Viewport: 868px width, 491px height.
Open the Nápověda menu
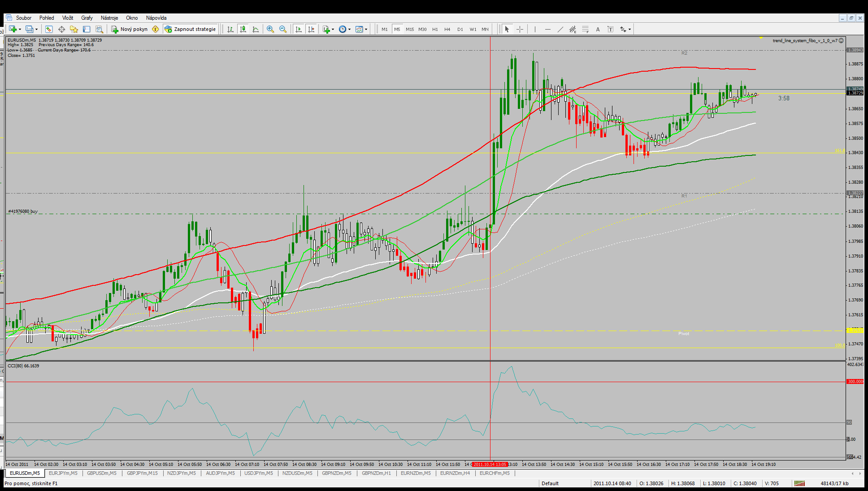pos(156,18)
